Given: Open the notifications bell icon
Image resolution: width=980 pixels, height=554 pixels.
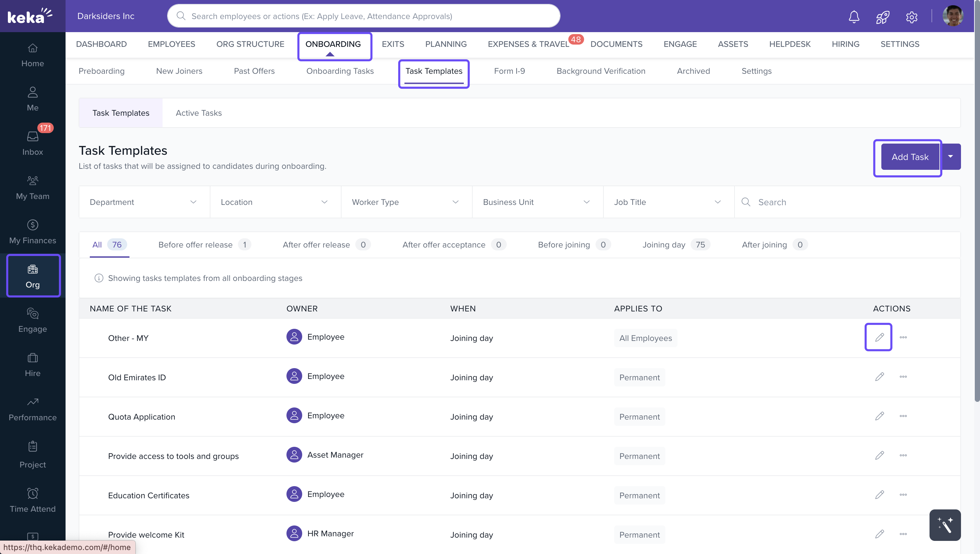Looking at the screenshot, I should (x=854, y=17).
